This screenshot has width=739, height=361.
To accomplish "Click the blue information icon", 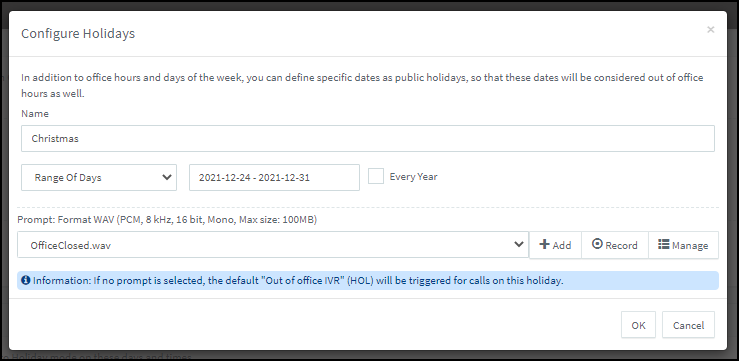I will [x=26, y=280].
